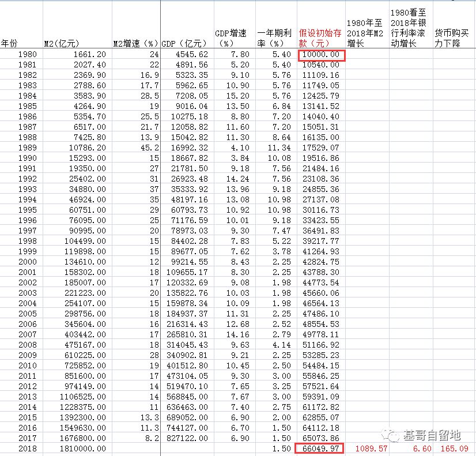
Task: Click the M2 value 1810000.00
Action: click(x=83, y=449)
